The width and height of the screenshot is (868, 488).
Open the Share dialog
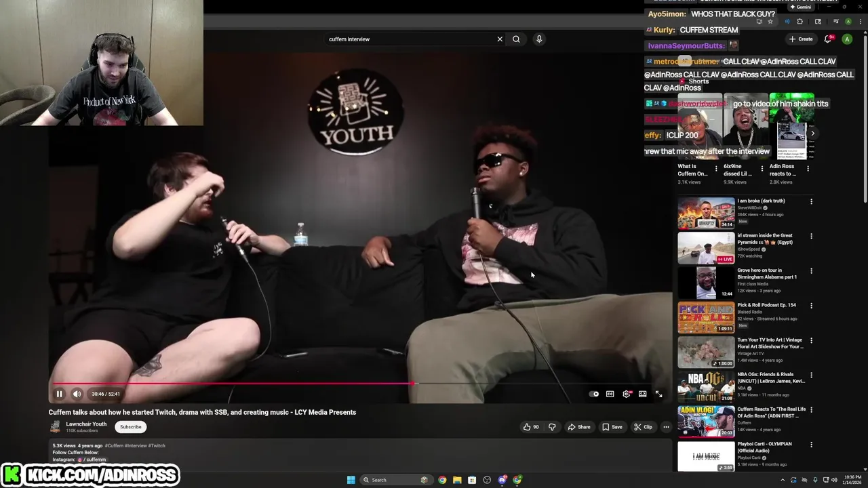(x=579, y=427)
